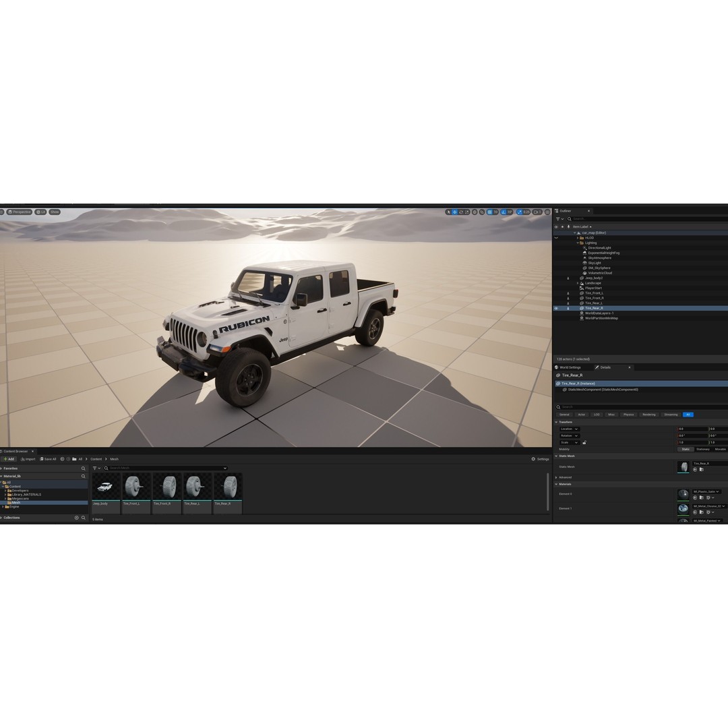This screenshot has height=728, width=728.
Task: Click the pinned column header in Outliner
Action: [569, 227]
